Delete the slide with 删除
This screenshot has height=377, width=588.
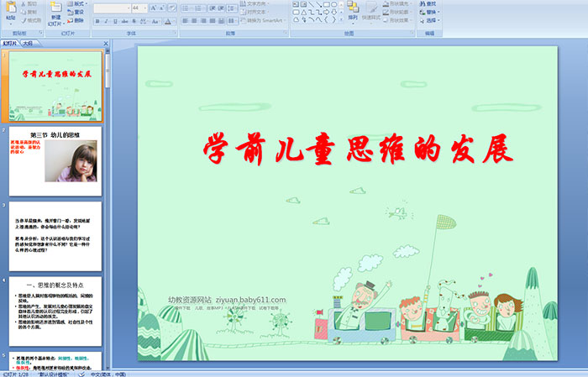76,20
